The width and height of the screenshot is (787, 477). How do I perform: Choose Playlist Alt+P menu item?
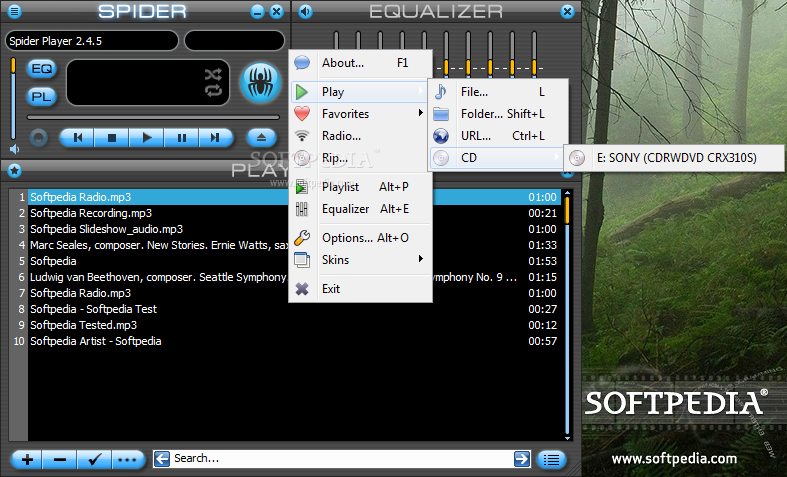361,187
